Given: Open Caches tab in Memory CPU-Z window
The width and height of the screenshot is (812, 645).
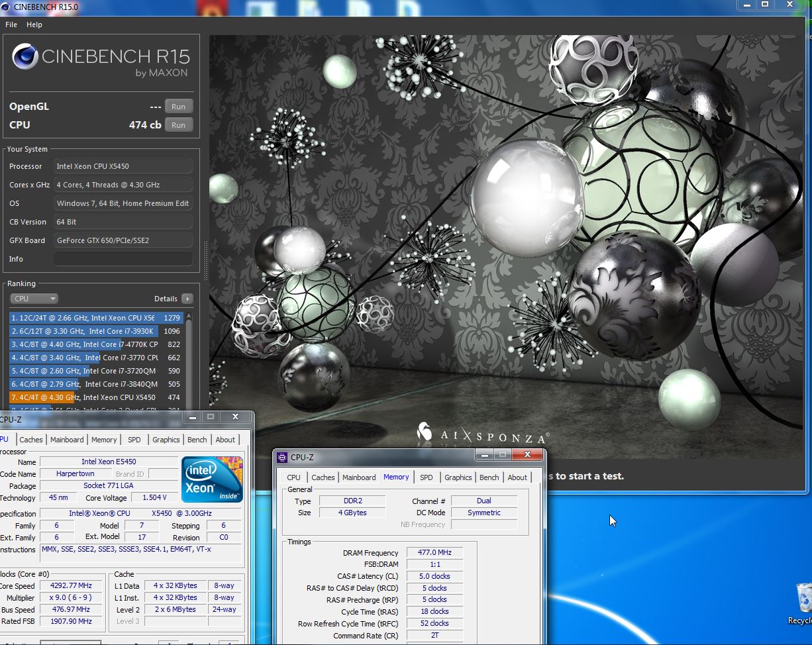Looking at the screenshot, I should point(323,477).
